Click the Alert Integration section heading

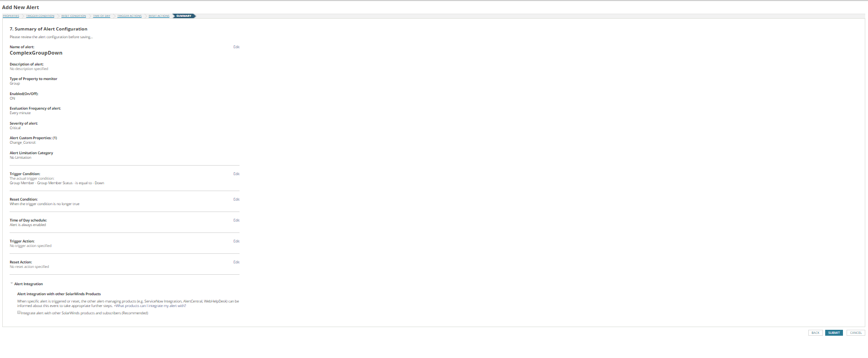(28, 284)
